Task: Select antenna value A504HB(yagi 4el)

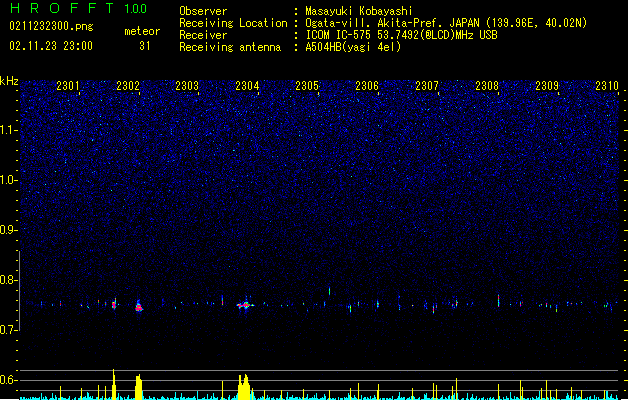Action: pyautogui.click(x=353, y=47)
